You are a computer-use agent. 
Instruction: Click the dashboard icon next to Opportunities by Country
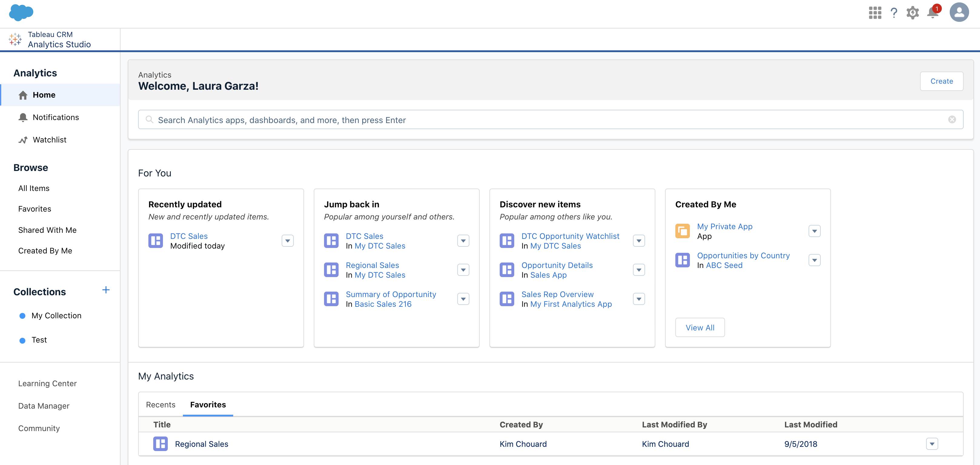[683, 260]
